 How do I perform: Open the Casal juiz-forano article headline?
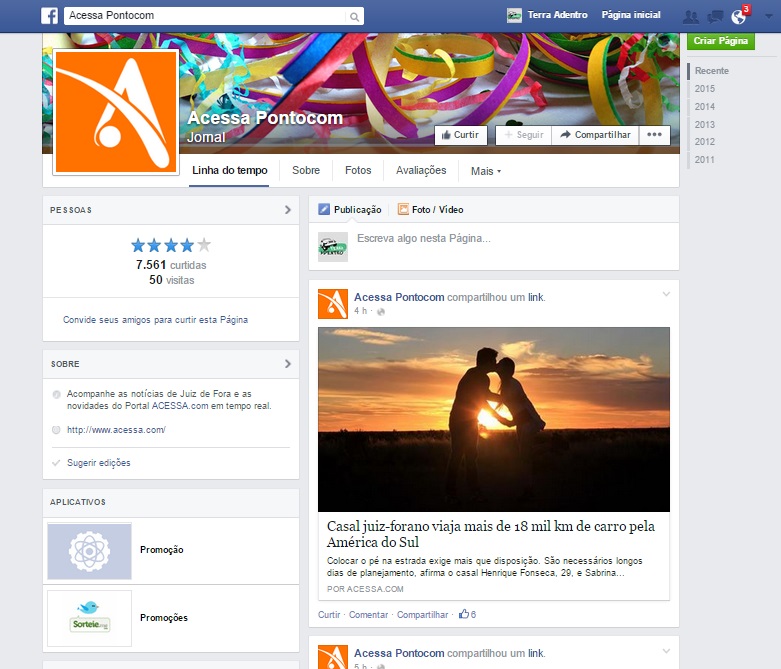point(491,534)
